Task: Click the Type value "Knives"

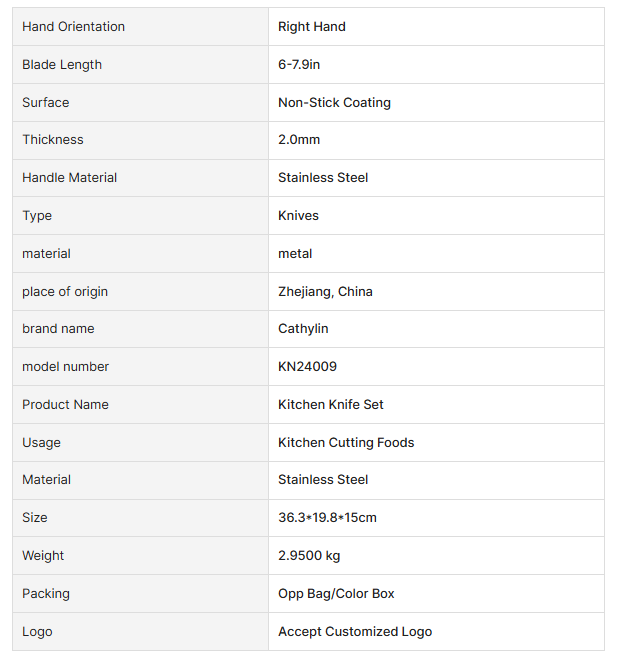Action: click(298, 216)
